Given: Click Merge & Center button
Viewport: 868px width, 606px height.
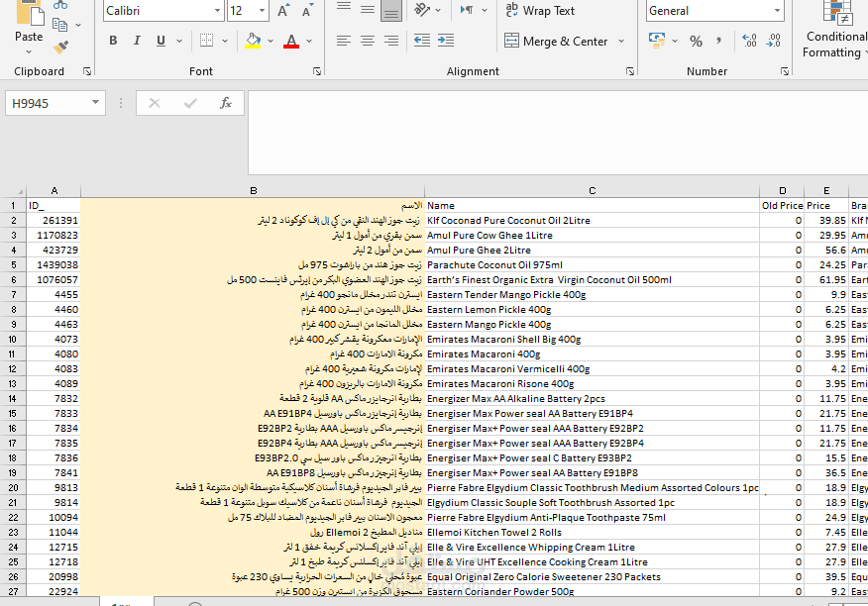Looking at the screenshot, I should point(556,41).
